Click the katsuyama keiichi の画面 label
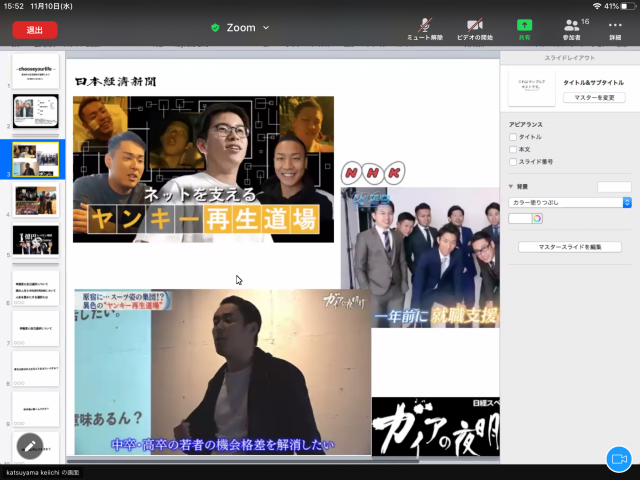 43,473
